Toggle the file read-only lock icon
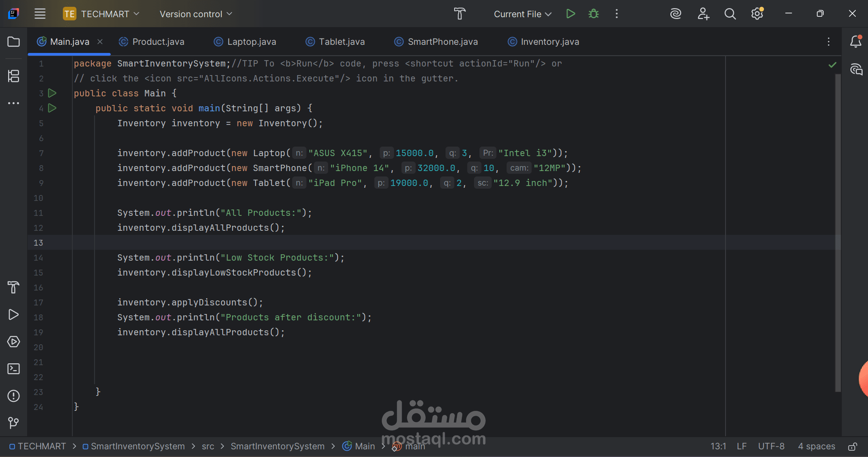868x457 pixels. tap(852, 447)
